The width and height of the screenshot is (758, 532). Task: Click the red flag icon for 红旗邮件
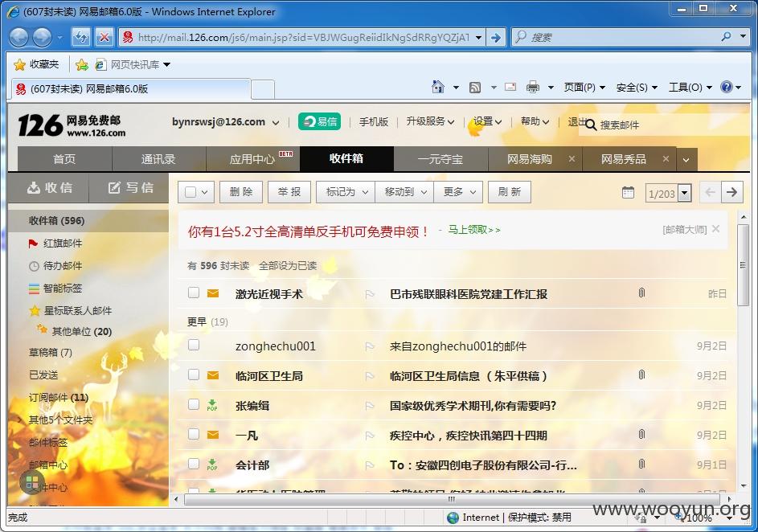(x=33, y=243)
